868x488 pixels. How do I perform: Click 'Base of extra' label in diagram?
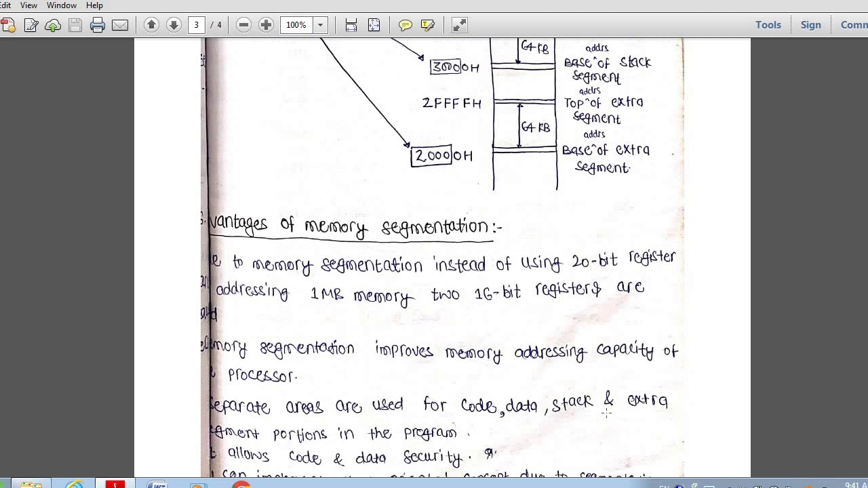point(606,150)
